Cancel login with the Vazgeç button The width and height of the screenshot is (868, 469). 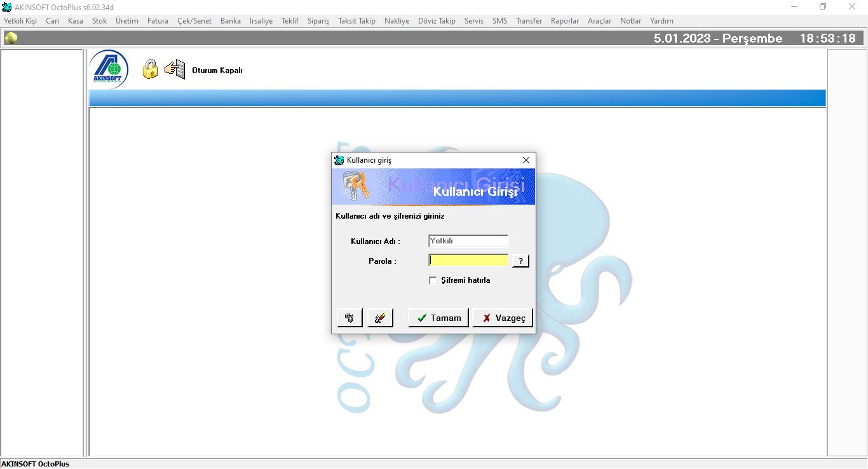pos(503,318)
